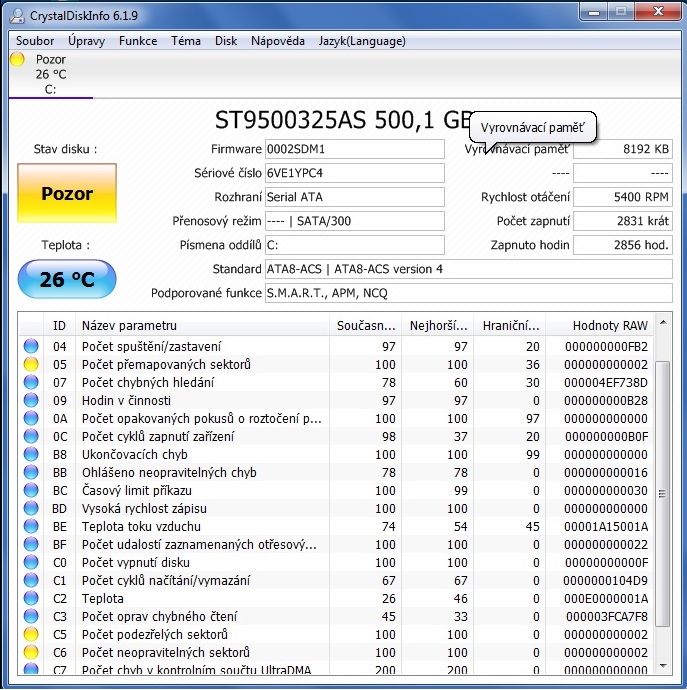Select the Teplota toku vzduchu row text
This screenshot has height=690, width=687.
(x=141, y=527)
